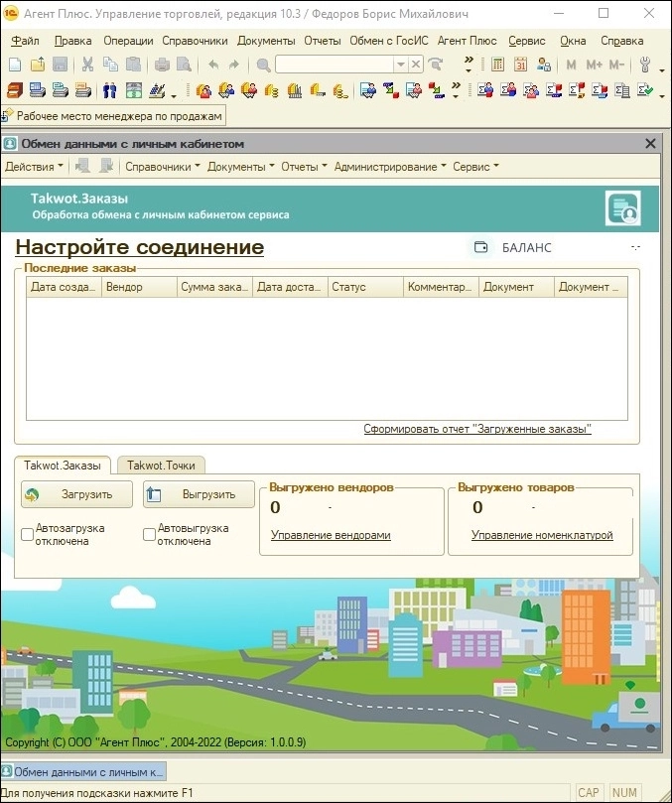Click the sigma report sheets icon
This screenshot has height=803, width=672.
621,90
